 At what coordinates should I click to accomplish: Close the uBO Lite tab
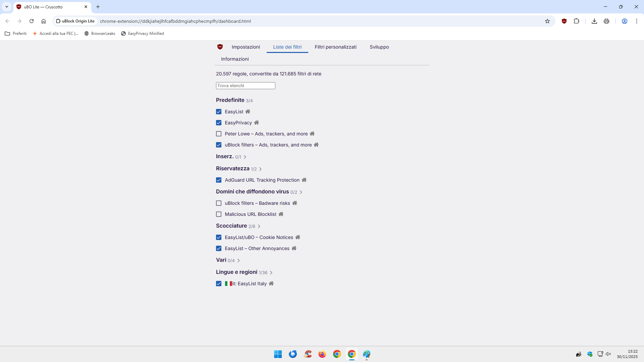[x=86, y=7]
